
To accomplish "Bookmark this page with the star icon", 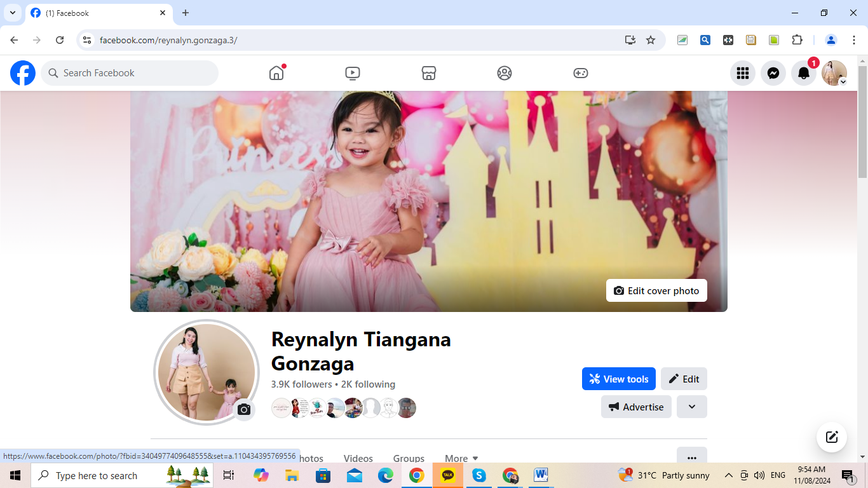I will pyautogui.click(x=651, y=40).
